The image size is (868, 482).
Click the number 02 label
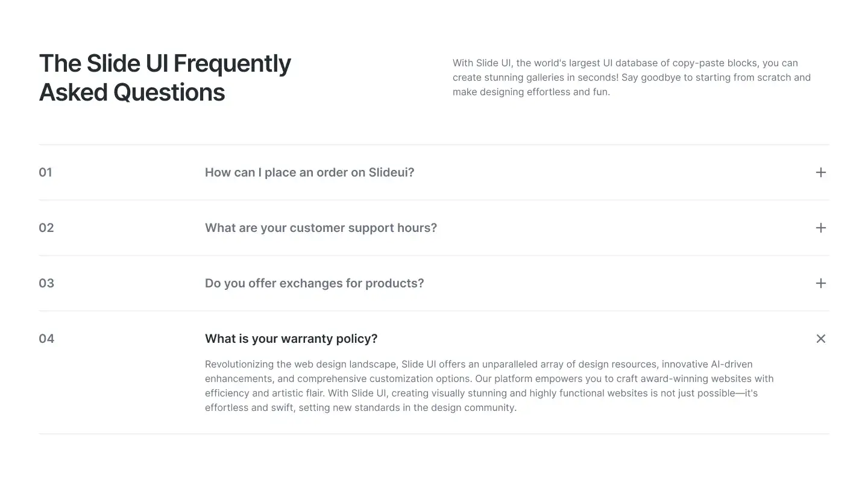click(x=46, y=228)
